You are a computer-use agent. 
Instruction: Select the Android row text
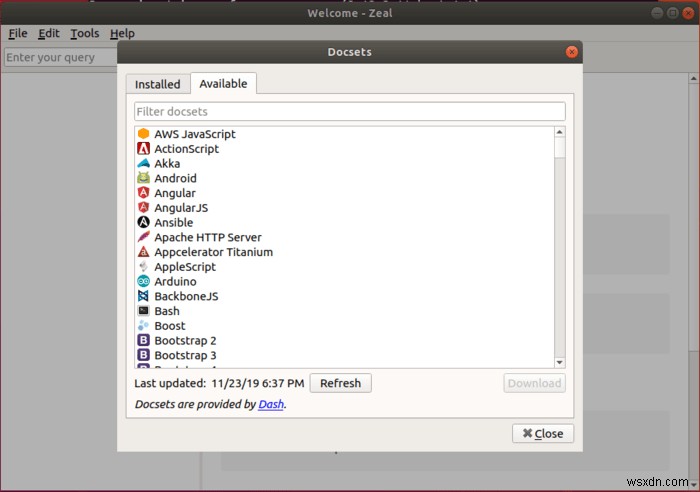[x=175, y=178]
